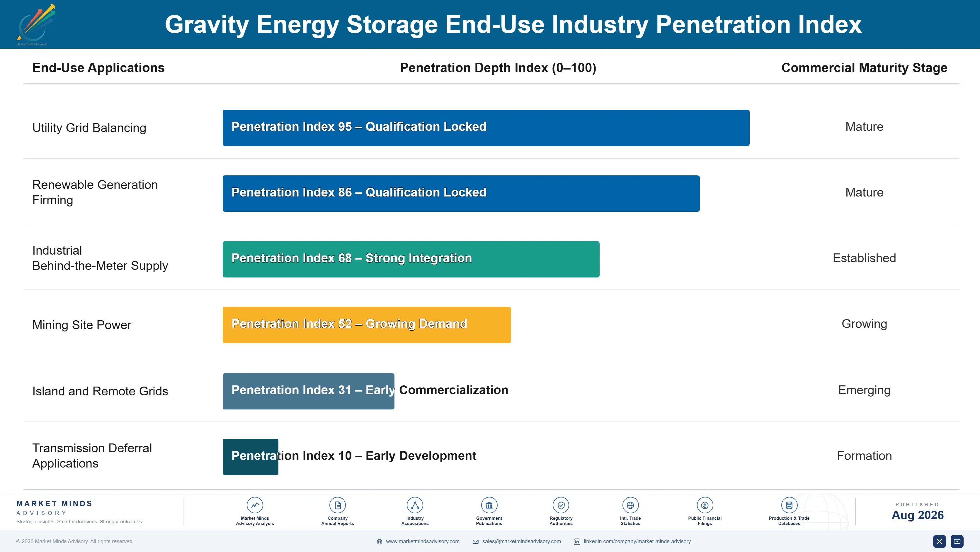Screen dimensions: 980x552
Task: Open linkedin.com/company/market-minds-advisory link
Action: (x=637, y=541)
